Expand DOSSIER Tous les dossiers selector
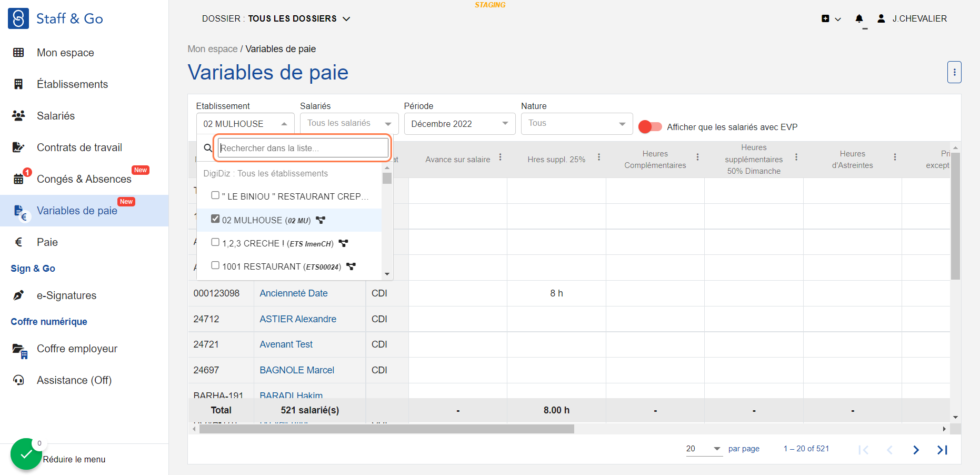The height and width of the screenshot is (475, 980). click(276, 18)
